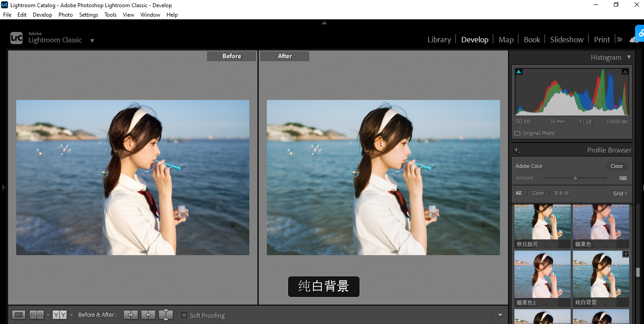Click the plus icon in Profile Browser
The width and height of the screenshot is (644, 324).
(x=517, y=150)
